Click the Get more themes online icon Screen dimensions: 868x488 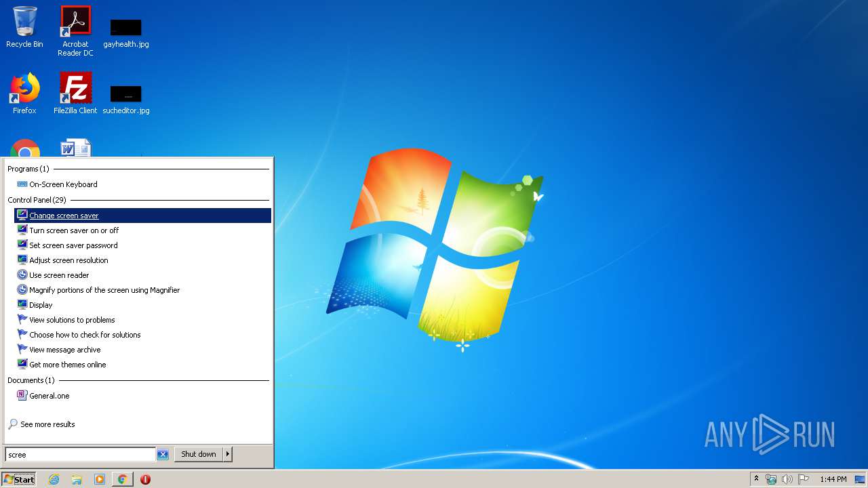click(22, 365)
